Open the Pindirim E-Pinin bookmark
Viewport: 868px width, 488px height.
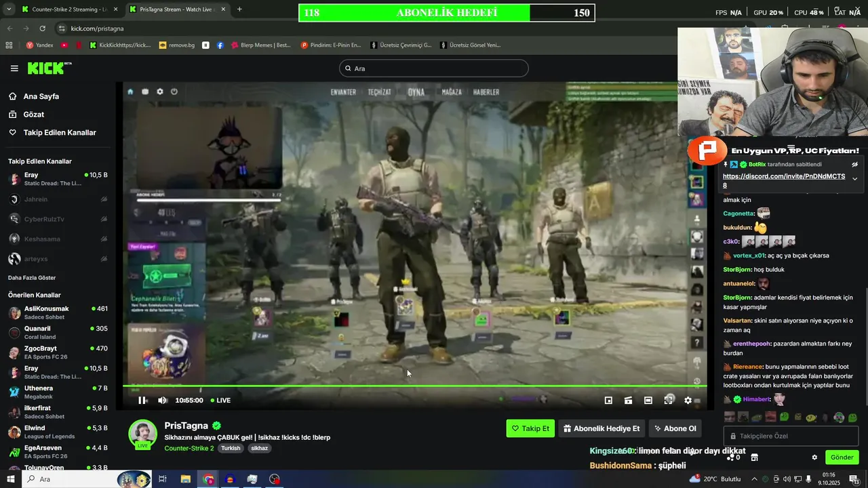pyautogui.click(x=331, y=45)
